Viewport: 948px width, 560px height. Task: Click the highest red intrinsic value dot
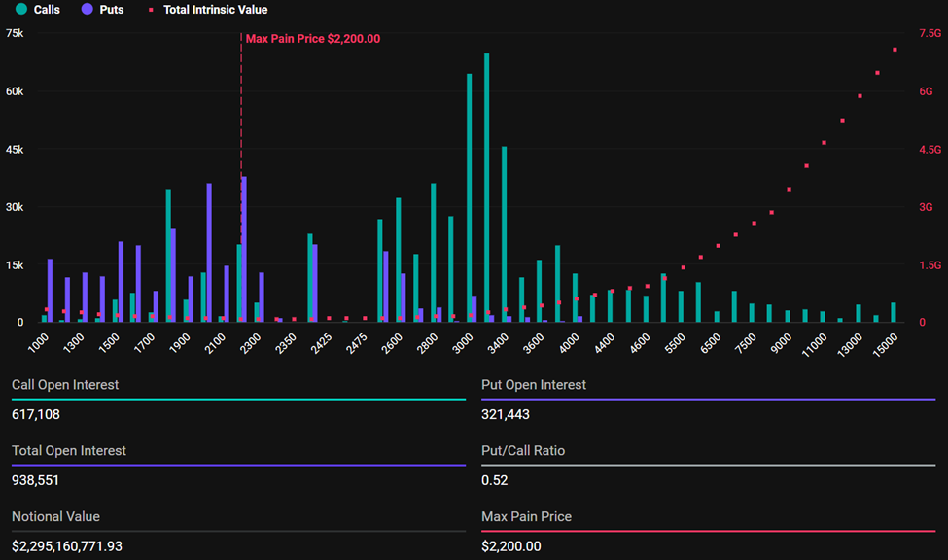coord(895,50)
